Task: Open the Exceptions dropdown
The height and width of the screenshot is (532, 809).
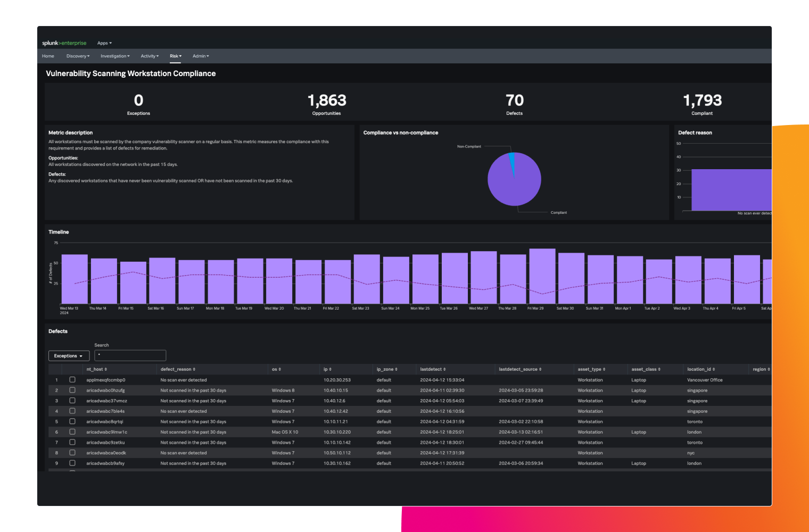Action: point(69,355)
